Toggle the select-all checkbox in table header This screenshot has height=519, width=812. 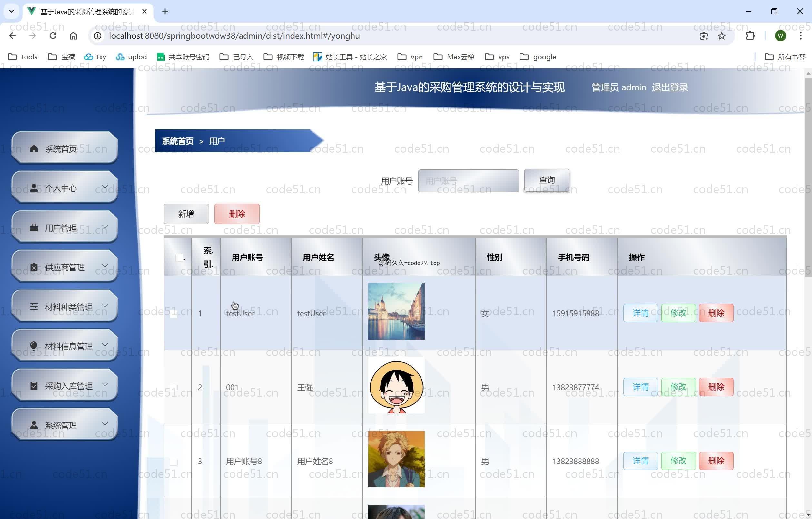pyautogui.click(x=179, y=258)
